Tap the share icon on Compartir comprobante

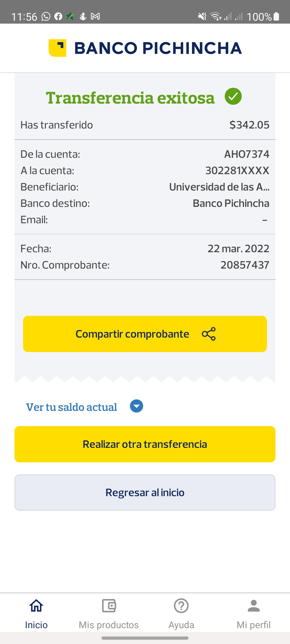coord(209,334)
